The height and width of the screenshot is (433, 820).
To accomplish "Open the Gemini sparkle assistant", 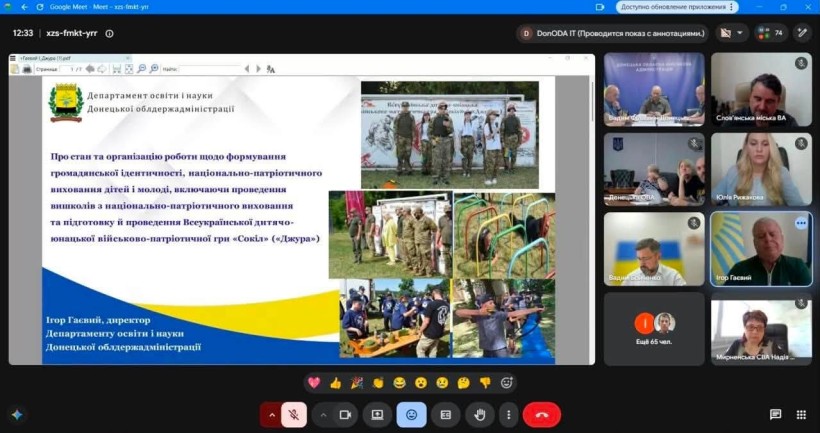I will pos(17,415).
